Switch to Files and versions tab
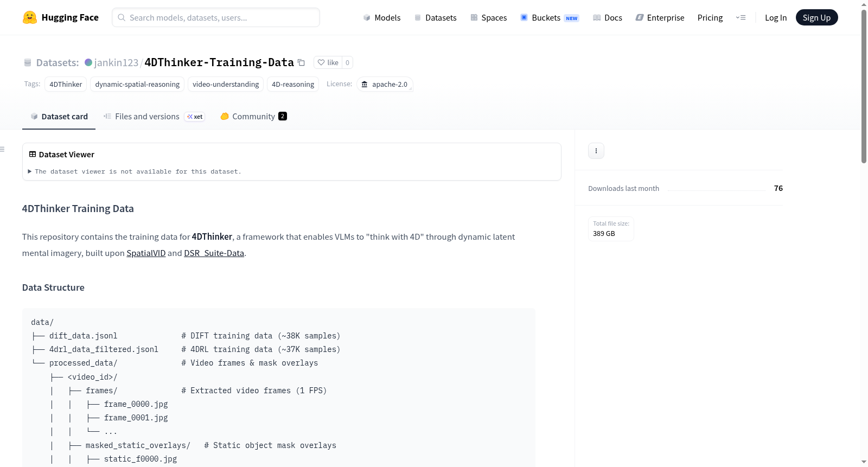 154,117
